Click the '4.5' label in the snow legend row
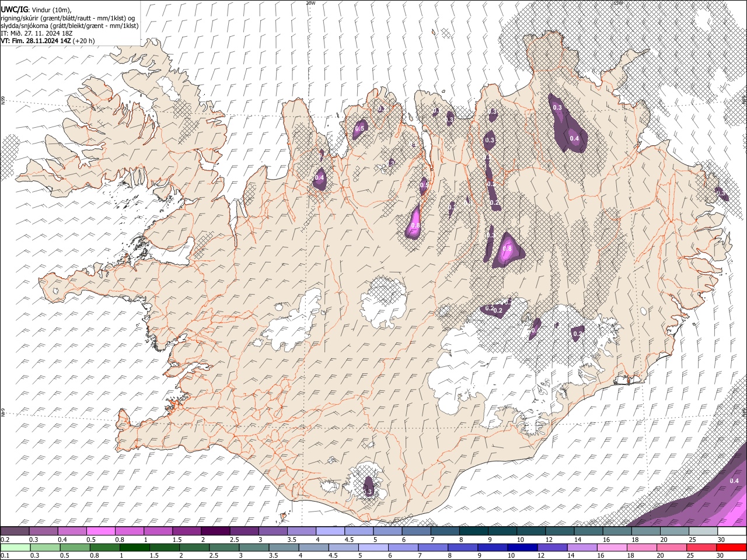This screenshot has width=747, height=560. 349,540
